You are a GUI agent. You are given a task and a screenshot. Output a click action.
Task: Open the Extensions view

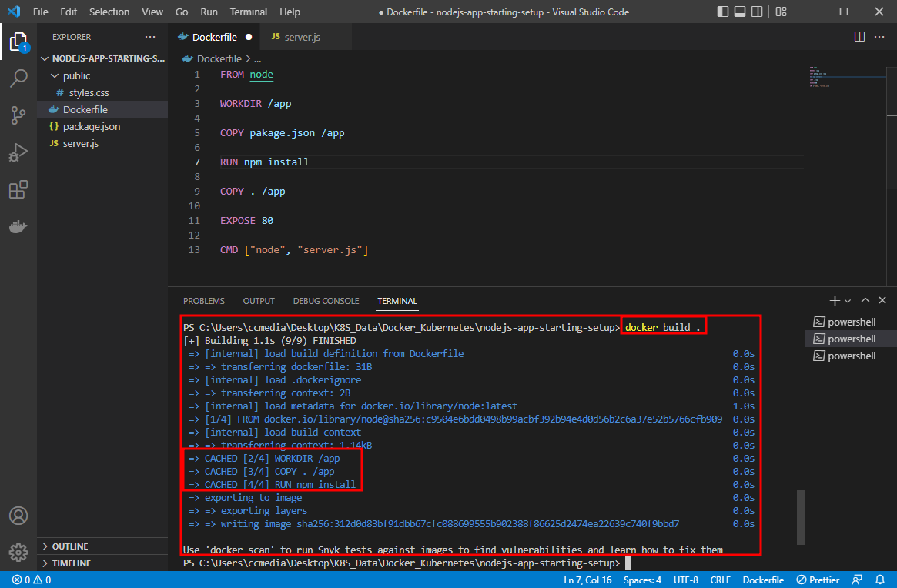coord(18,189)
